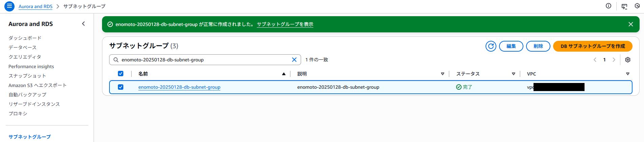This screenshot has width=644, height=142.
Task: Click the 削除 button
Action: [538, 46]
